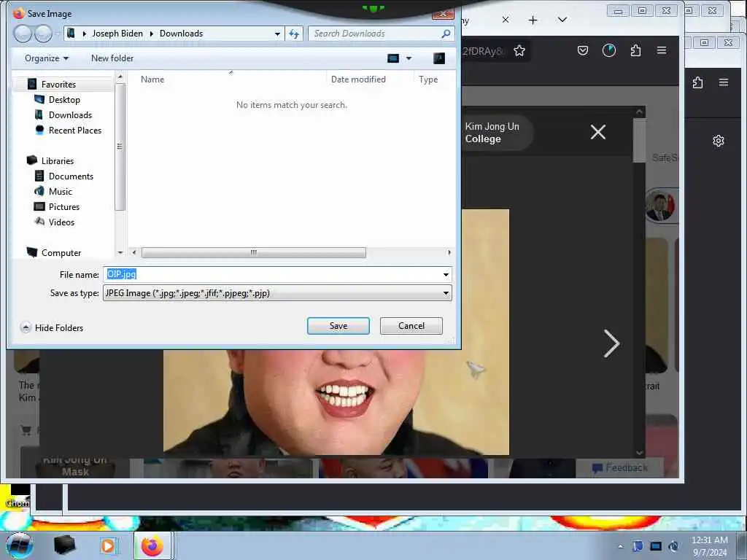Select Recent Places in Favorites

click(75, 130)
